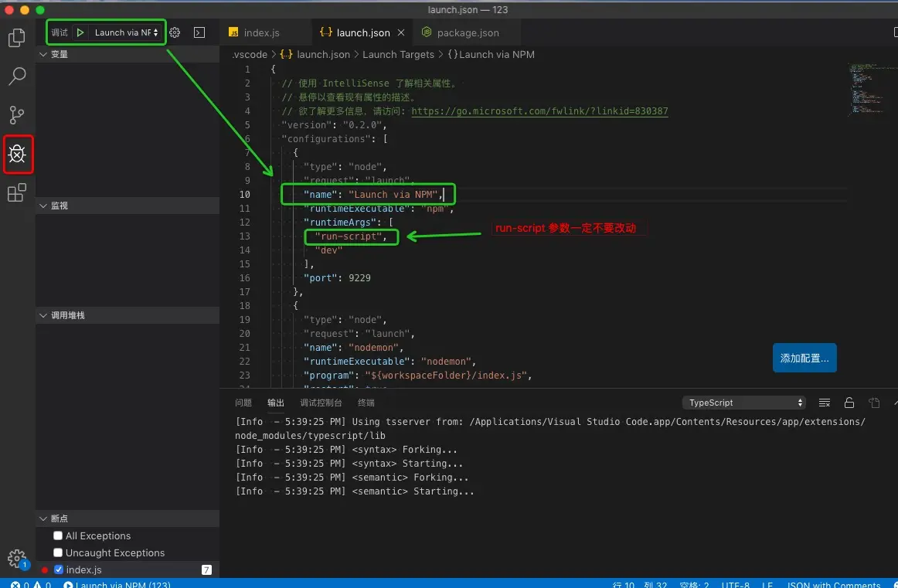Click the package.json tab file icon
This screenshot has height=588, width=898.
coord(427,32)
